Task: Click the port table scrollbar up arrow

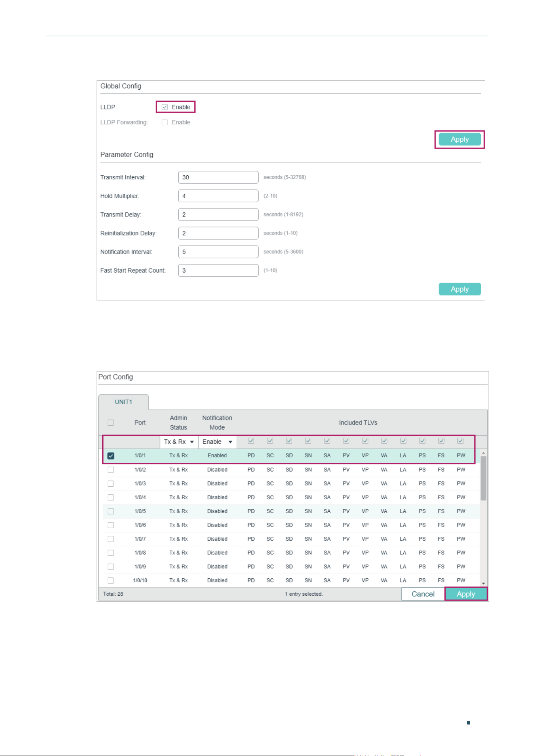Action: (483, 453)
